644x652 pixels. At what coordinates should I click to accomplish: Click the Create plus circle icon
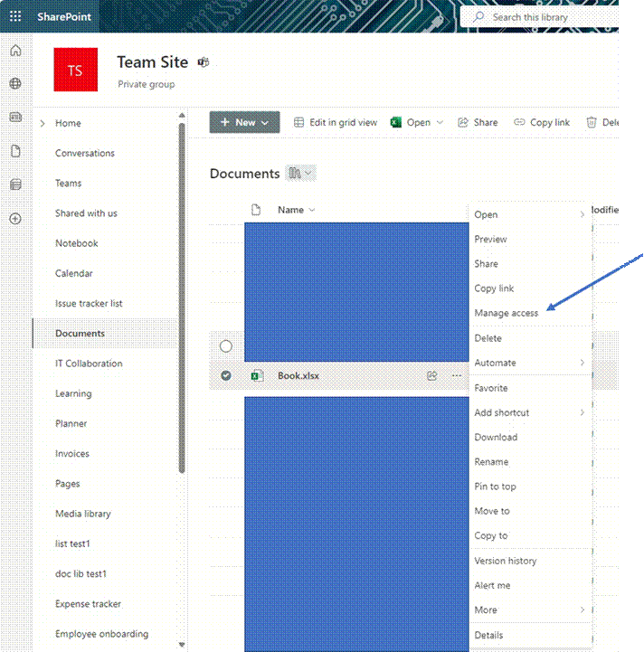pyautogui.click(x=15, y=218)
